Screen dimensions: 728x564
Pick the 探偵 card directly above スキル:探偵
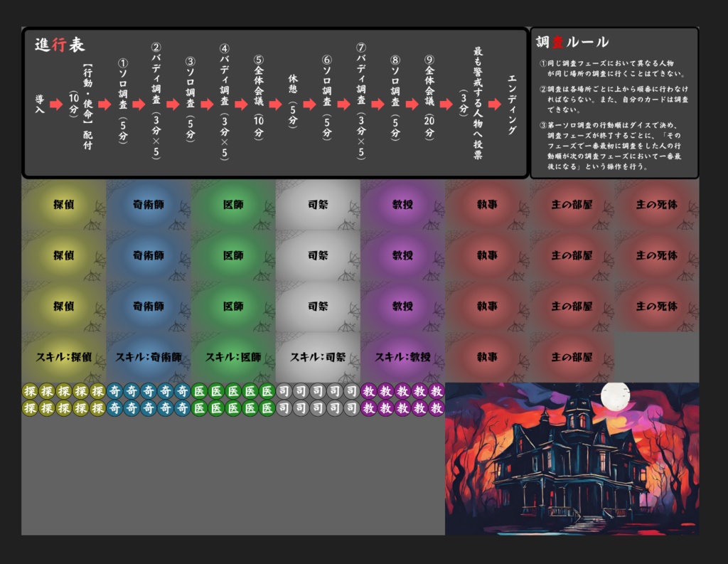pyautogui.click(x=63, y=307)
